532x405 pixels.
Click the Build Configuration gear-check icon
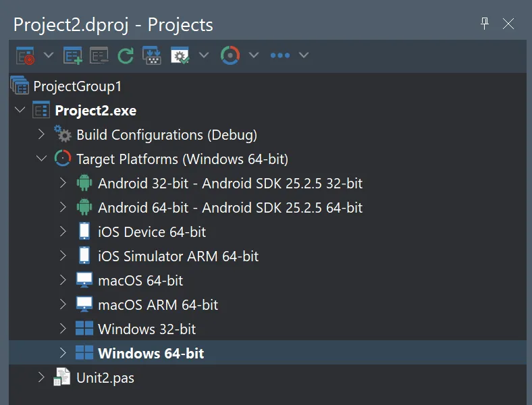point(180,55)
